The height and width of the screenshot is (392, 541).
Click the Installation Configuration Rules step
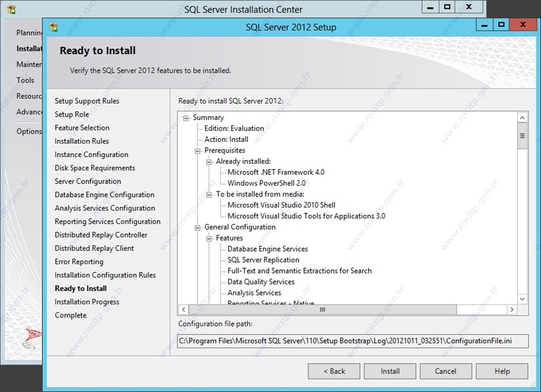coord(105,275)
